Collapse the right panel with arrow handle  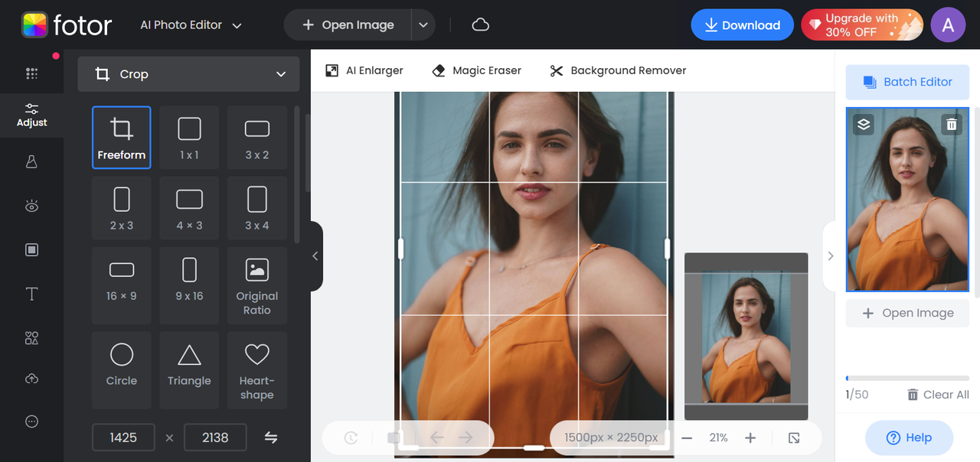coord(830,256)
